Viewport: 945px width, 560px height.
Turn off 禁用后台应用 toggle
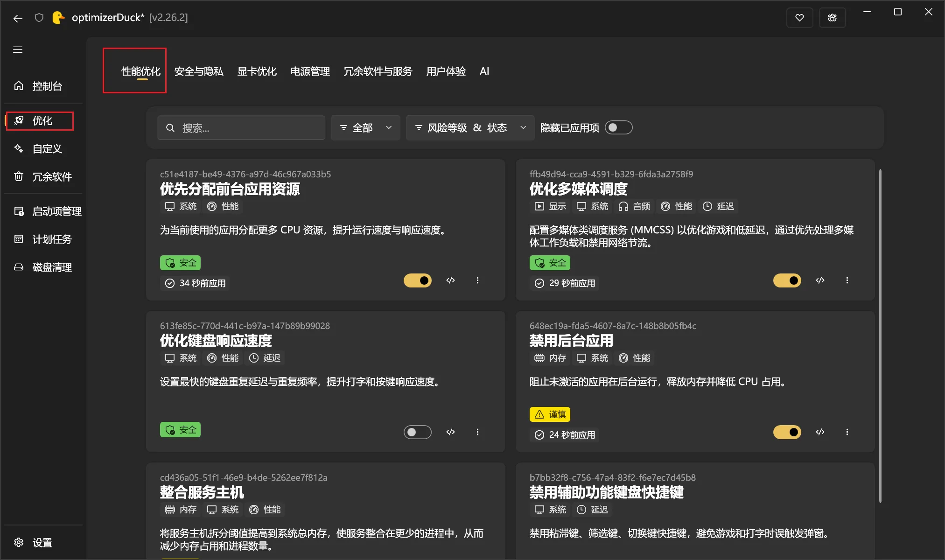click(787, 432)
